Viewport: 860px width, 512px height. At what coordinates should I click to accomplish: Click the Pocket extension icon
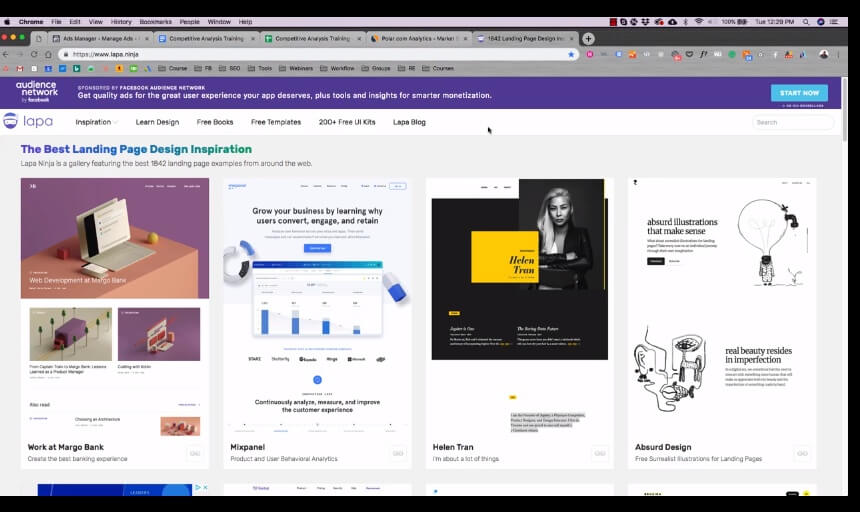689,54
